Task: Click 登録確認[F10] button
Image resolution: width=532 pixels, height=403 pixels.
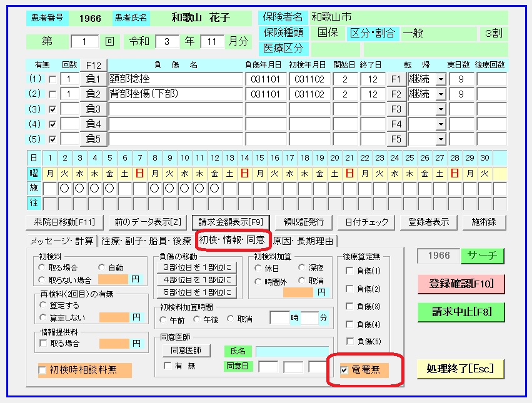Action: [x=461, y=284]
